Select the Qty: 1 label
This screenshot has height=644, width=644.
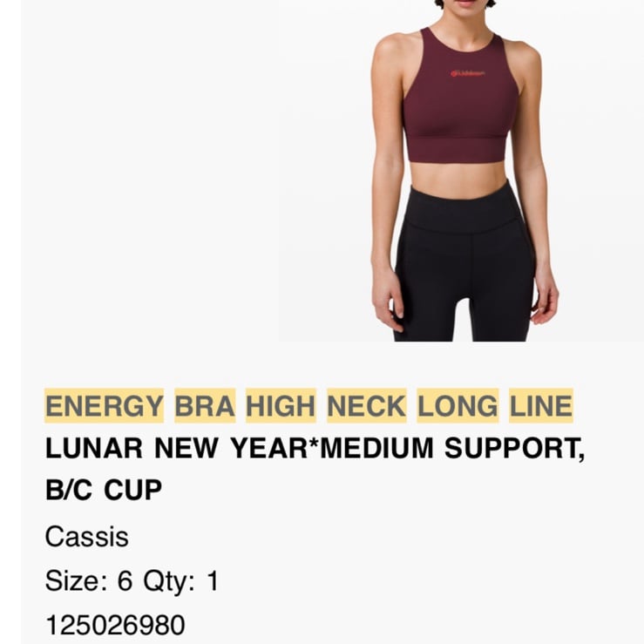click(181, 582)
